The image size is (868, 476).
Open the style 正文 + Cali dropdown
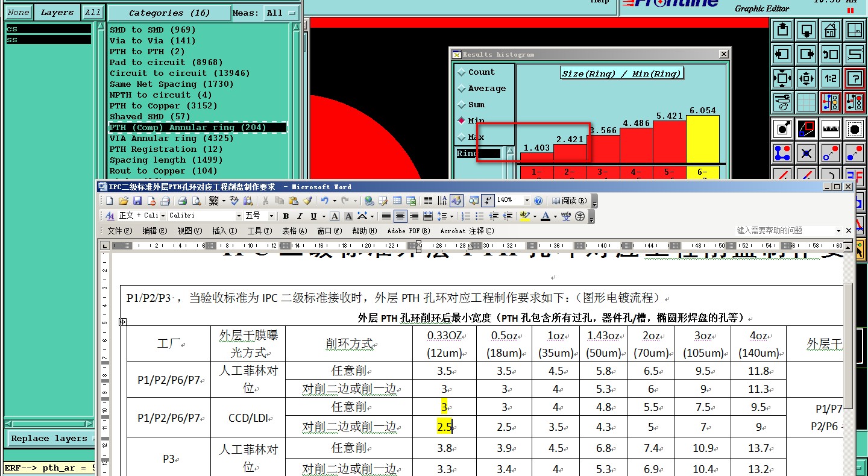[163, 216]
